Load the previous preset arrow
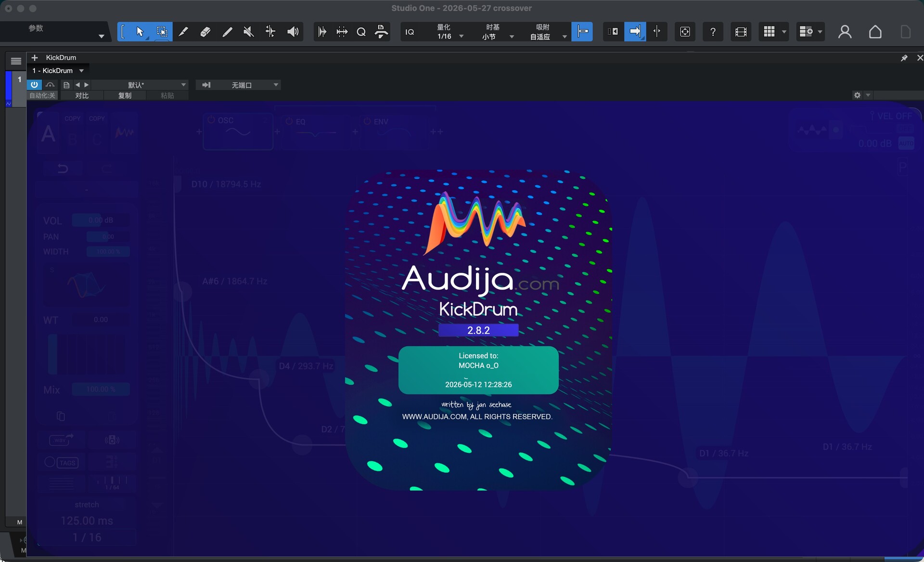Image resolution: width=924 pixels, height=562 pixels. [77, 85]
